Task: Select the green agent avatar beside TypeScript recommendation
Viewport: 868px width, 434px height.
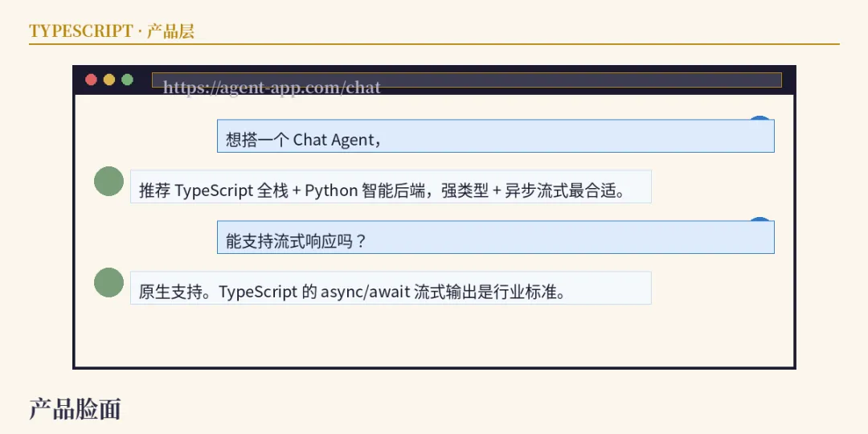Action: [x=108, y=181]
